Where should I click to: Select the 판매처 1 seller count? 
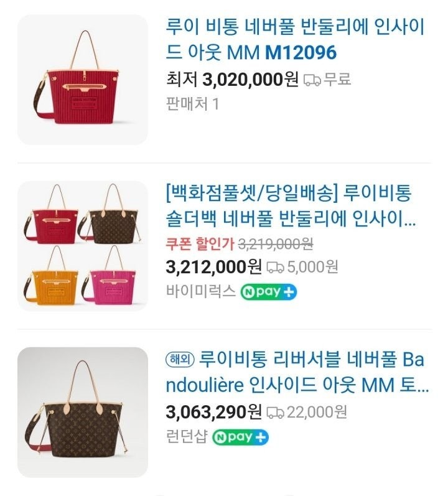[x=192, y=104]
